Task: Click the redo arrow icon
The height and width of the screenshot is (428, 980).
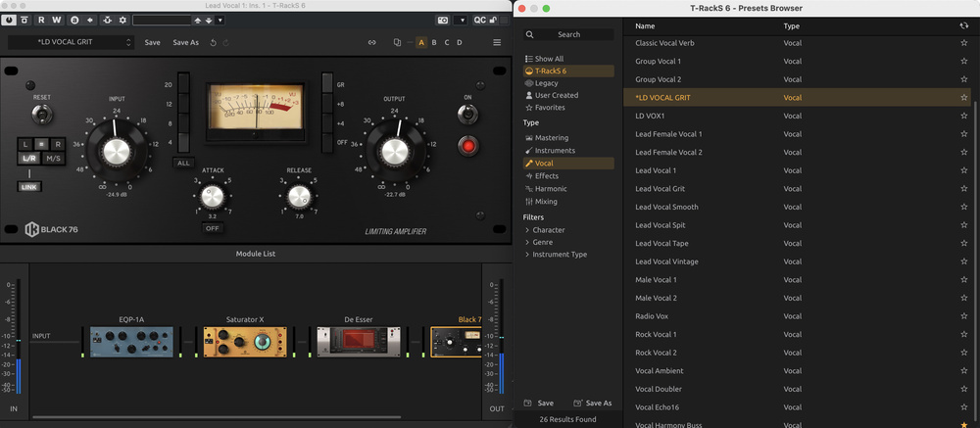Action: (225, 42)
